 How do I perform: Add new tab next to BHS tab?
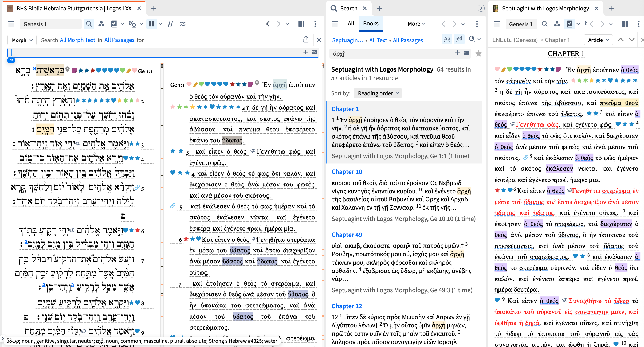(154, 9)
